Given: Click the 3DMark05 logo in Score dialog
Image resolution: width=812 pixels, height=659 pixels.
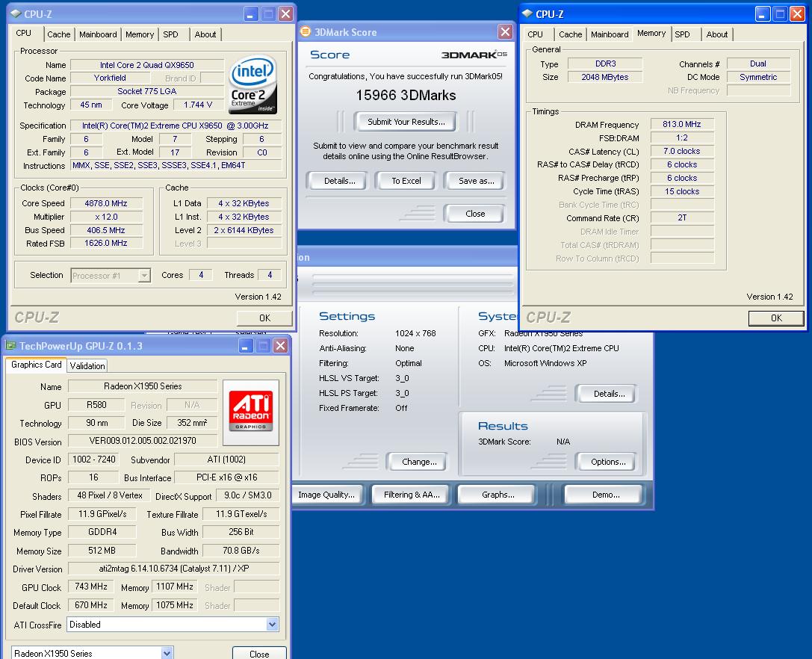Looking at the screenshot, I should pos(474,55).
